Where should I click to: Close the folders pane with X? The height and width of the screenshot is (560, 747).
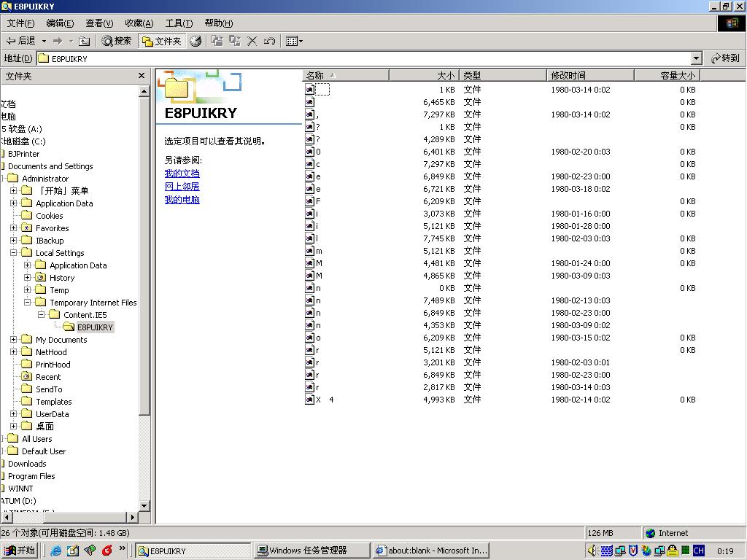(142, 76)
